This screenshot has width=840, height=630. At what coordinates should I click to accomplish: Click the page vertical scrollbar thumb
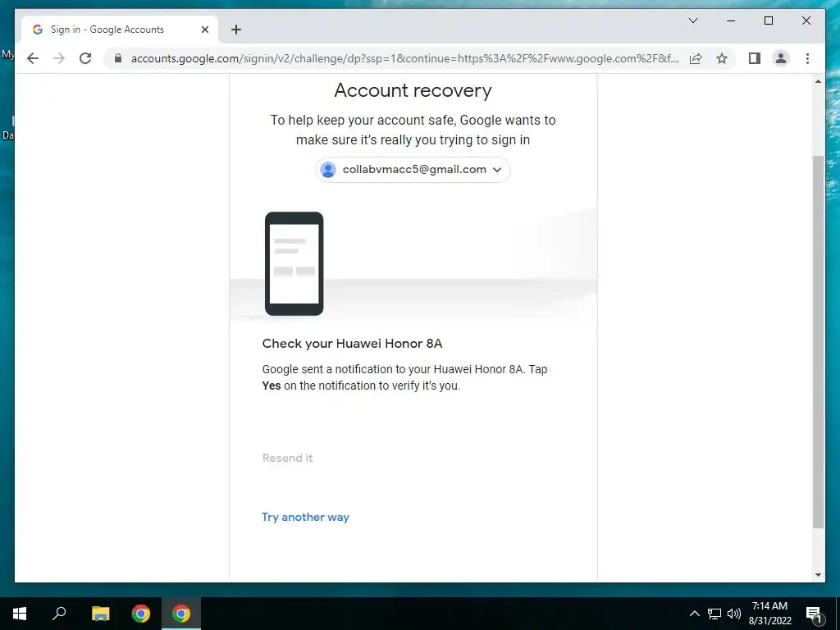[x=818, y=342]
